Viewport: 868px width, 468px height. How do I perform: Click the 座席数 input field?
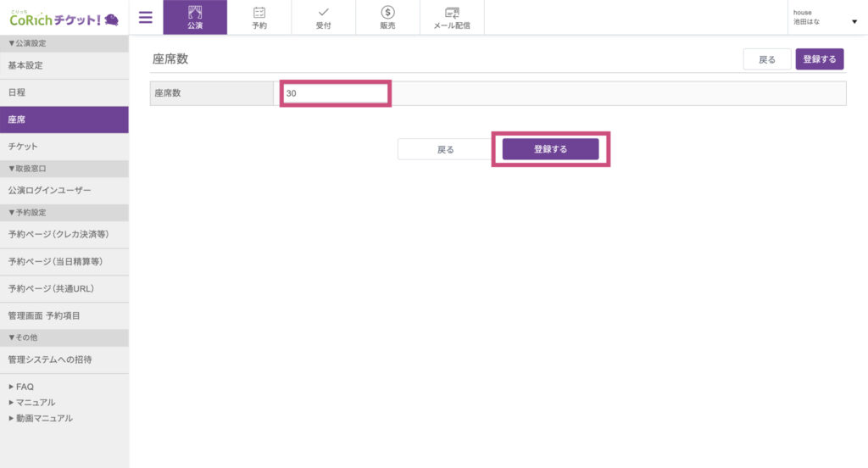pyautogui.click(x=336, y=93)
